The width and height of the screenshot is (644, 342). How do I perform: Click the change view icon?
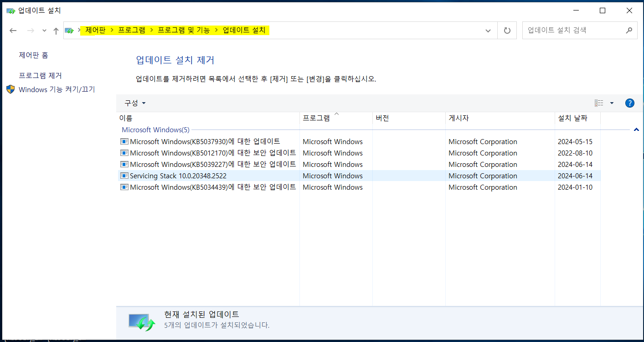point(599,103)
